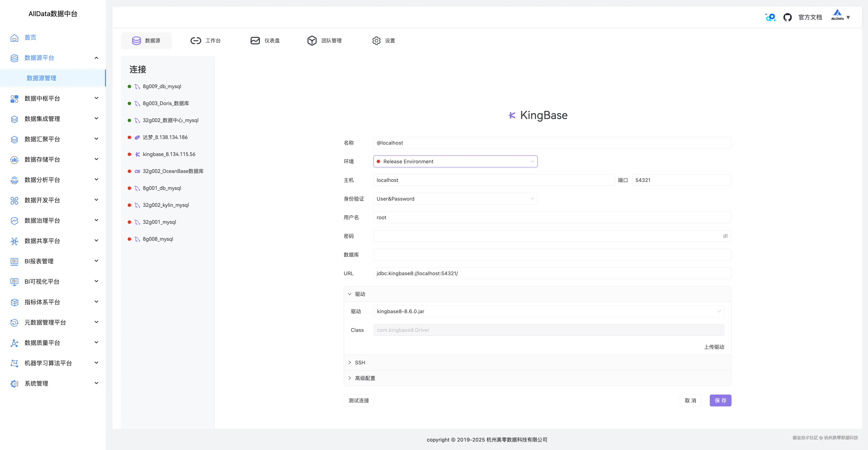Click the 机器学习算法平台 sidebar icon

[14, 363]
